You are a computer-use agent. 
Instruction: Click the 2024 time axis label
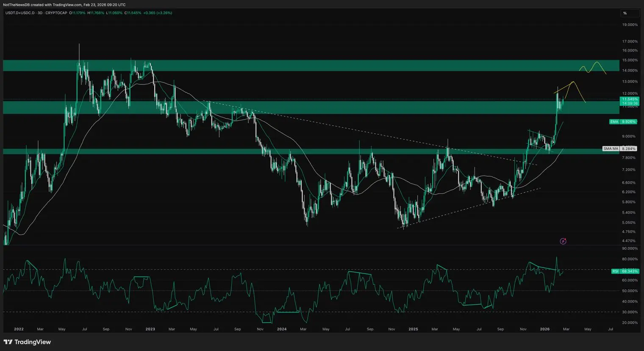pyautogui.click(x=282, y=329)
